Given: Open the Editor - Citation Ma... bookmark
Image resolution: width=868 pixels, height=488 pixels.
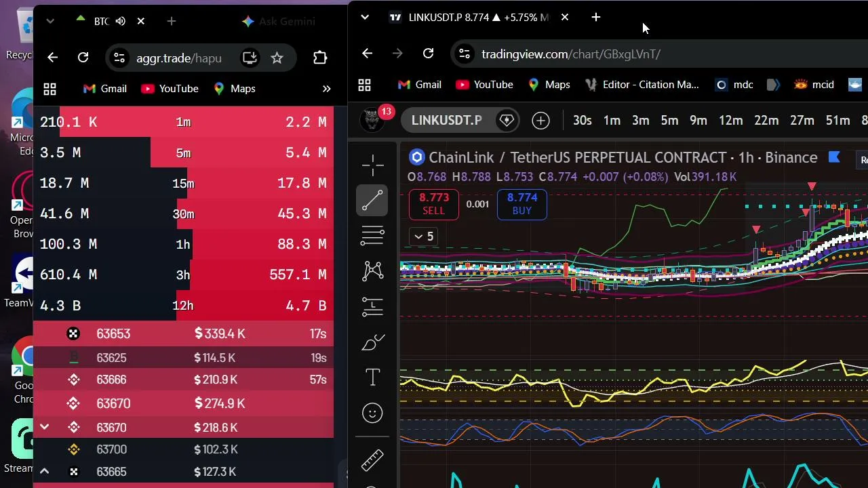Looking at the screenshot, I should click(642, 85).
